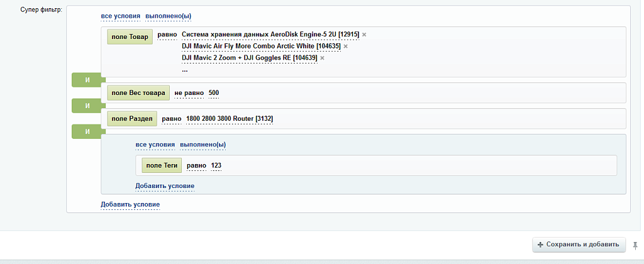Remove AeroDisk Engine-5 2U product from filter
The width and height of the screenshot is (644, 264).
(x=364, y=35)
